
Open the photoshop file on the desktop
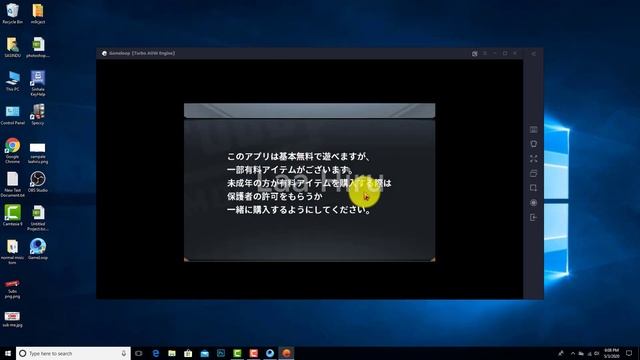coord(38,47)
